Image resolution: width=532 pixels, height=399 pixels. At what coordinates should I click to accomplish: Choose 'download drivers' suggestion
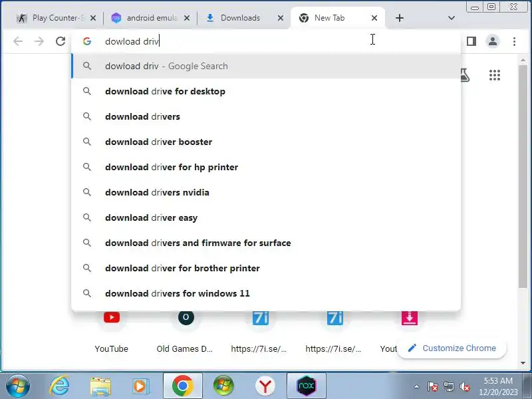[x=266, y=117]
